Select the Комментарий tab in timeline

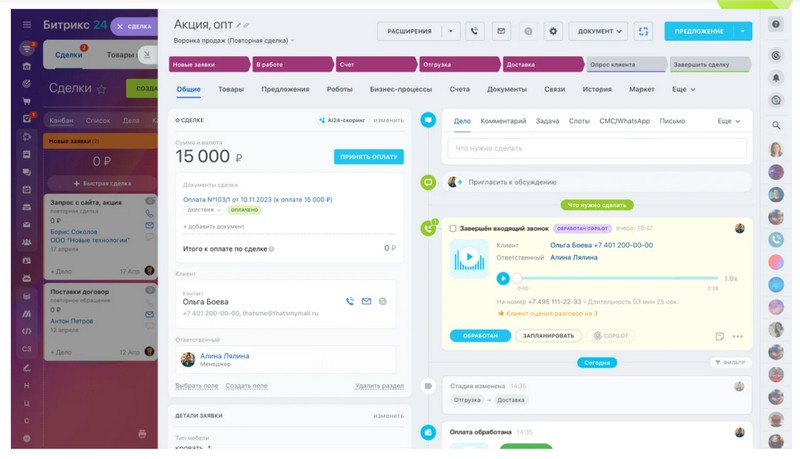coord(503,121)
